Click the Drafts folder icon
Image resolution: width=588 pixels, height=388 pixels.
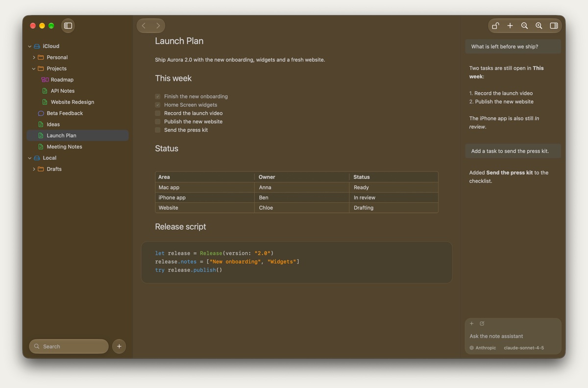41,169
